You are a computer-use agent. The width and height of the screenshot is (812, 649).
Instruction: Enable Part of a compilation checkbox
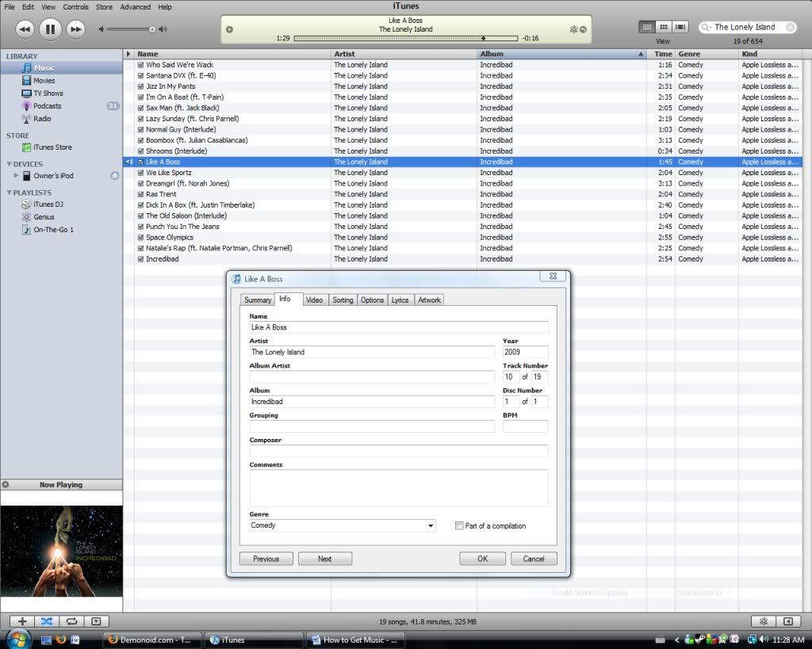click(459, 525)
